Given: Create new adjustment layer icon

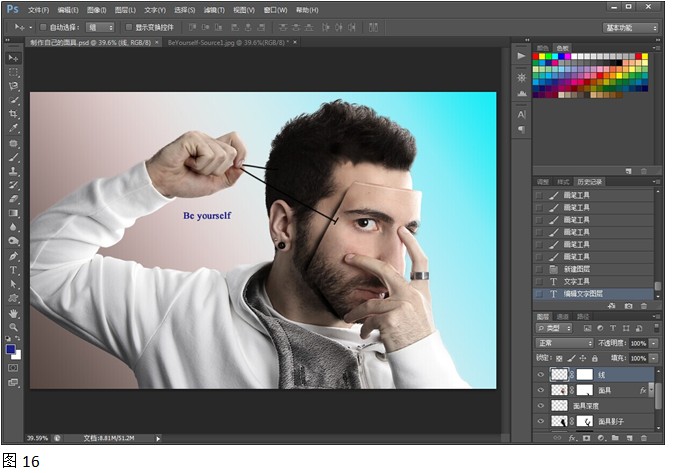Looking at the screenshot, I should point(601,438).
